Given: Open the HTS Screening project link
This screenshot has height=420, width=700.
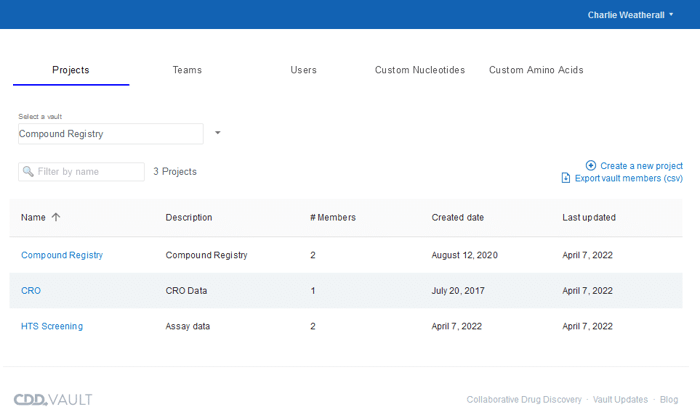Looking at the screenshot, I should (52, 326).
